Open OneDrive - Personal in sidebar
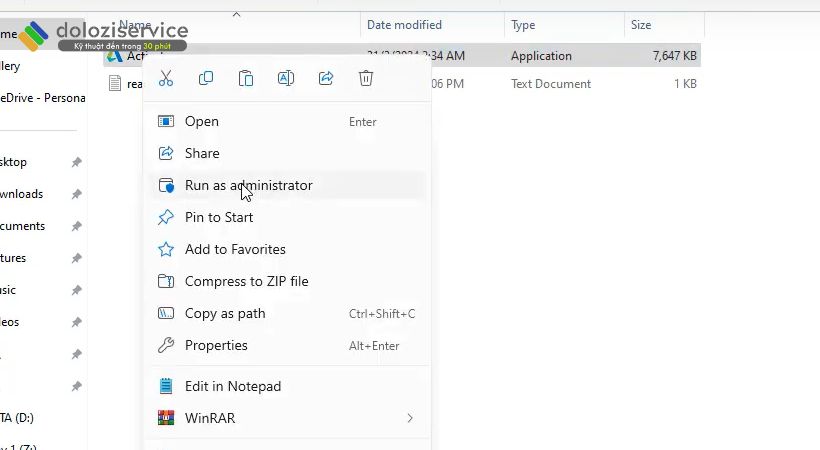 point(42,98)
